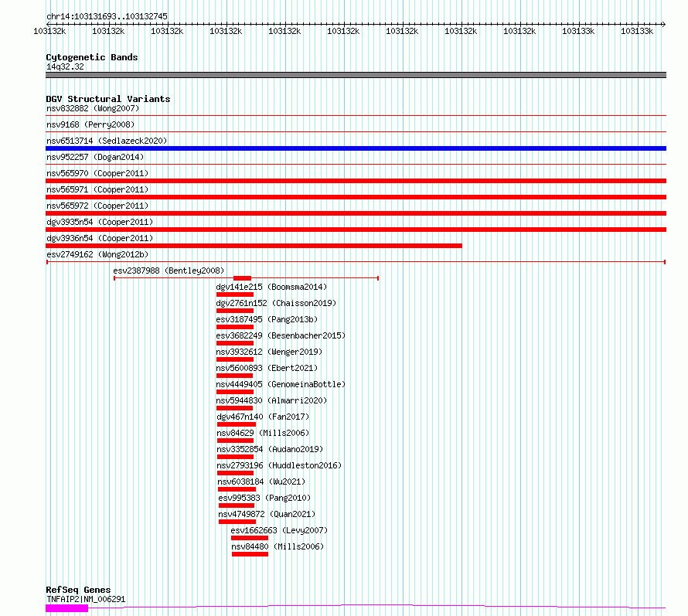Select the nsv4749872 (Quan2021) label
Viewport: 688px width, 616px height.
click(267, 514)
